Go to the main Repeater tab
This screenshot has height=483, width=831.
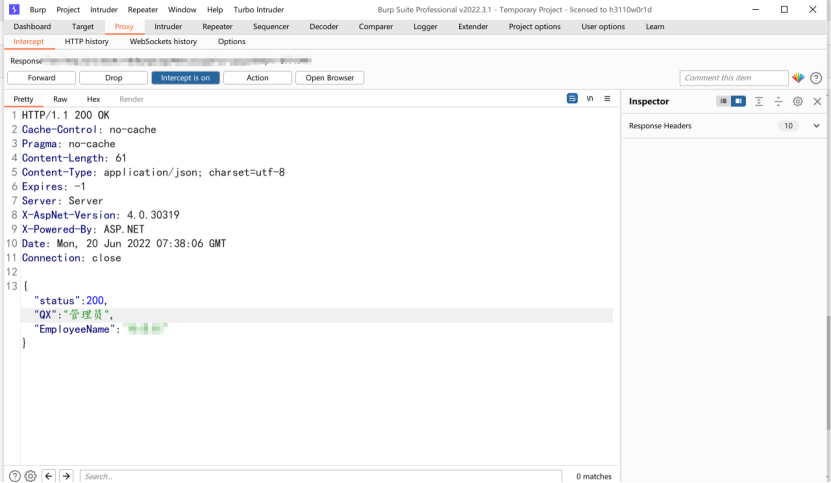(x=217, y=27)
